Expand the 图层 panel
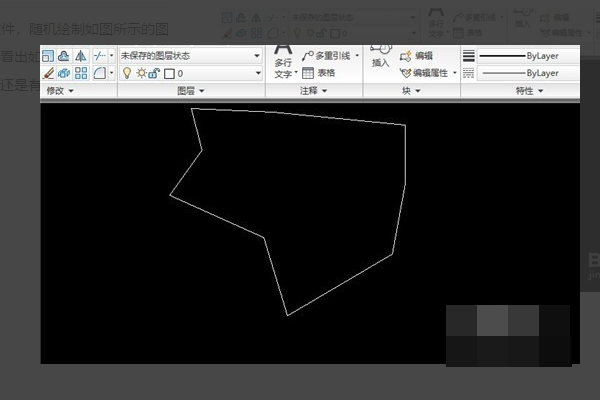Viewport: 600px width, 400px height. click(x=191, y=91)
